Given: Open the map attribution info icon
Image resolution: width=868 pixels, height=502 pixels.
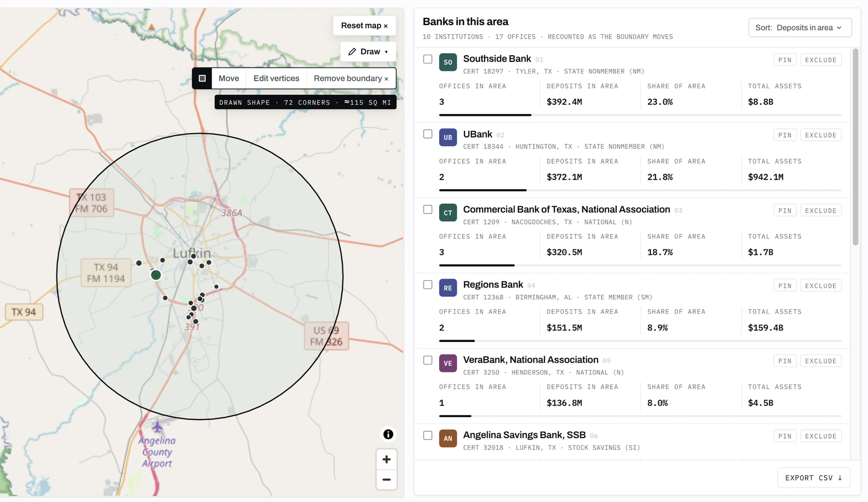Looking at the screenshot, I should 388,434.
